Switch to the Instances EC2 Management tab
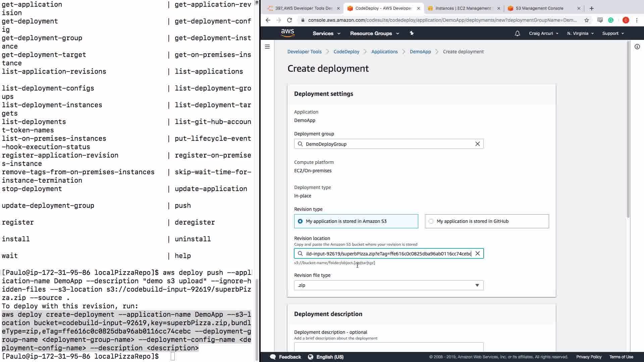 pyautogui.click(x=463, y=8)
